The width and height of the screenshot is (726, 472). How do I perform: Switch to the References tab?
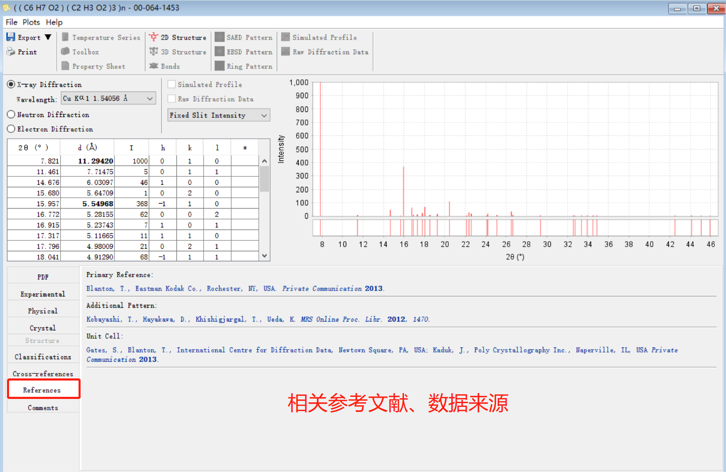(x=42, y=390)
